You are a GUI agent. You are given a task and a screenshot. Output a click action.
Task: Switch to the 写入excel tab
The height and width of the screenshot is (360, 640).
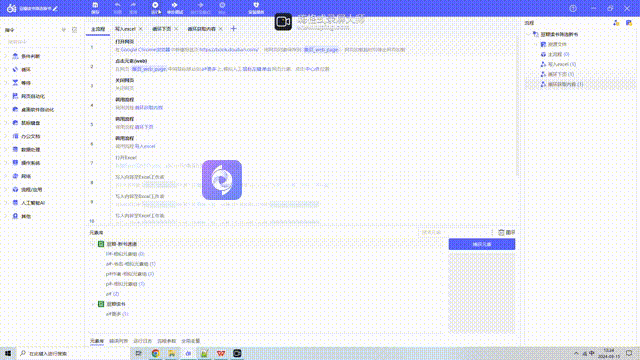tap(125, 29)
